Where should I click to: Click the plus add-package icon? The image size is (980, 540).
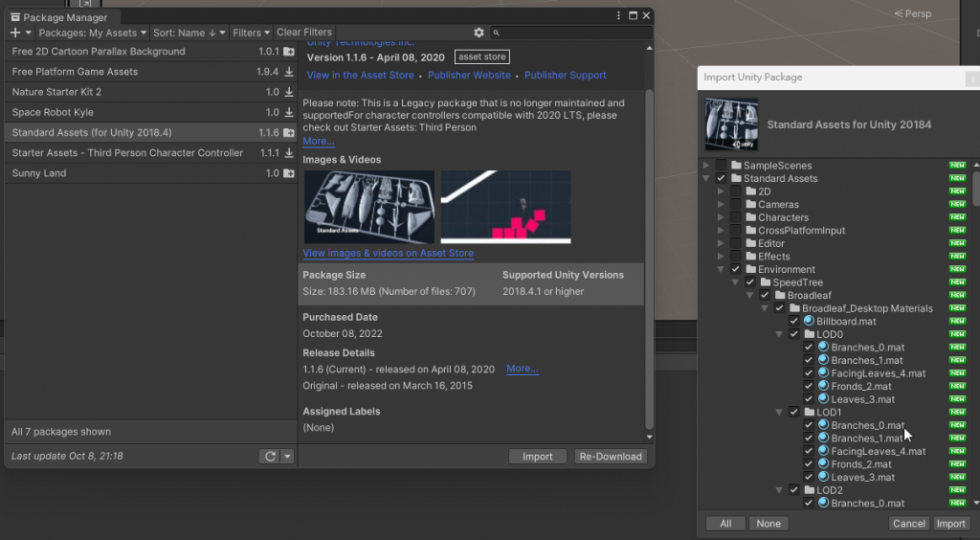pos(15,33)
